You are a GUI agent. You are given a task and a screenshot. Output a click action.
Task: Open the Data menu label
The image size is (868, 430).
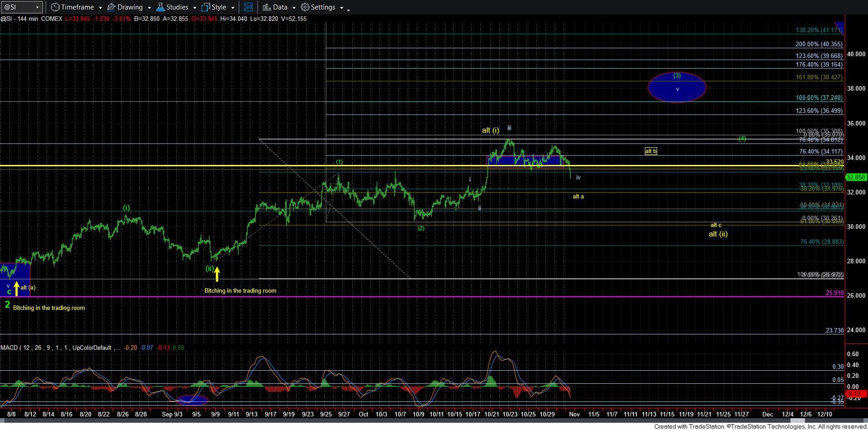[x=280, y=7]
